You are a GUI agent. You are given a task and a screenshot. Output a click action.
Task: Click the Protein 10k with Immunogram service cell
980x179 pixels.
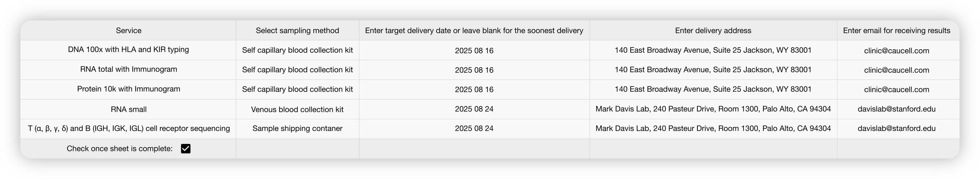129,89
